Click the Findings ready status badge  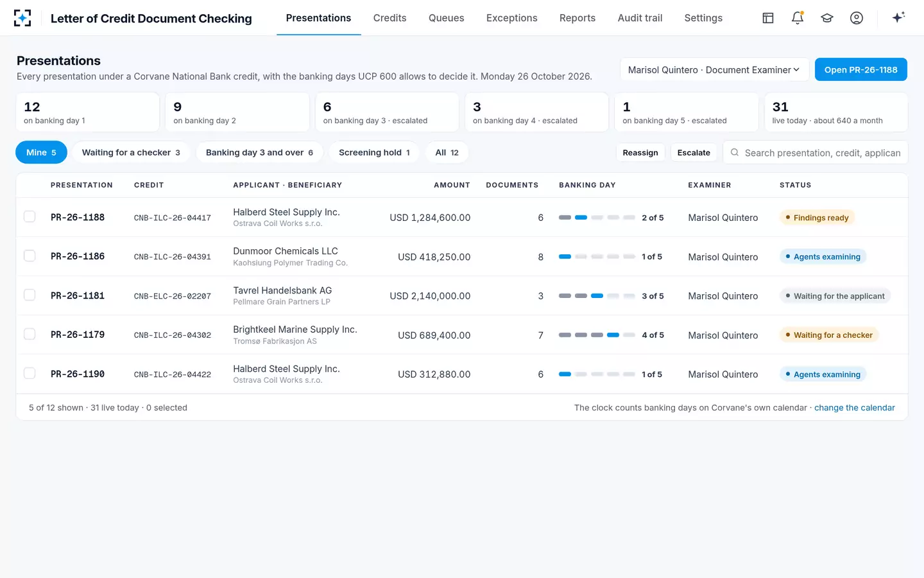pos(817,218)
